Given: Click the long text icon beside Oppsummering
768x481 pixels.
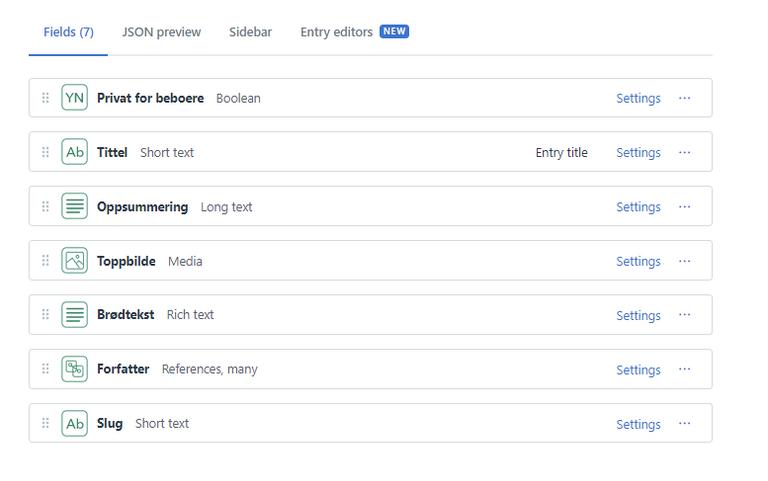Looking at the screenshot, I should pyautogui.click(x=74, y=207).
